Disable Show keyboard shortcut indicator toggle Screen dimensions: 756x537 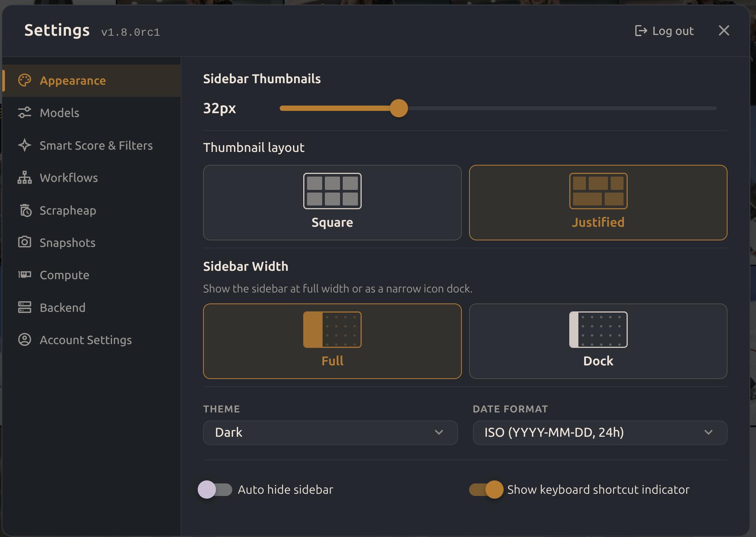tap(486, 490)
